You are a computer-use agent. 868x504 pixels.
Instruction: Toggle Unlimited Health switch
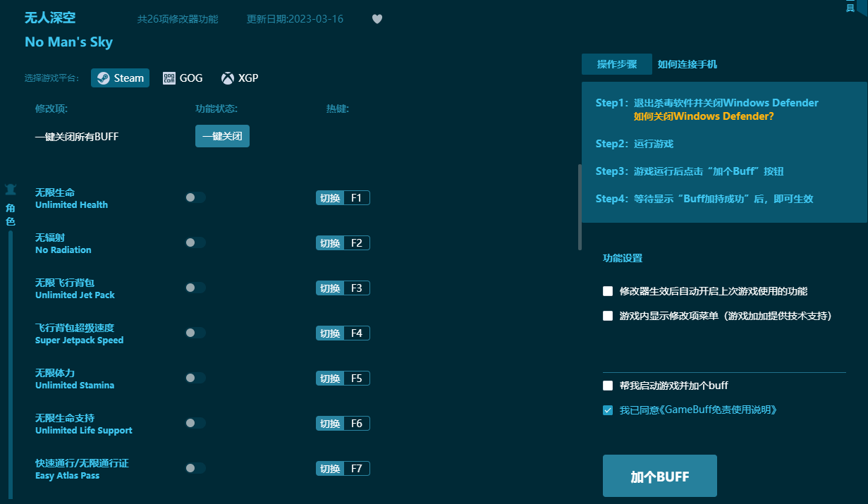pos(195,197)
